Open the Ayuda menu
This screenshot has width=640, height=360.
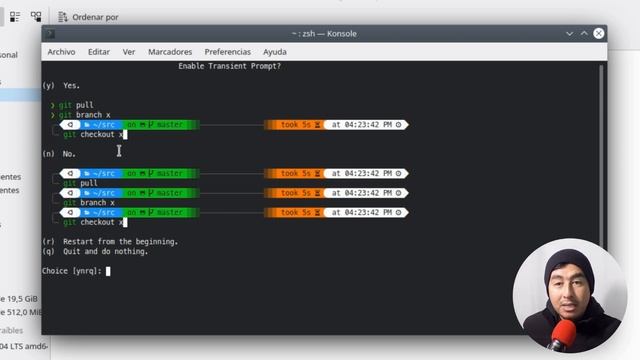tap(275, 52)
